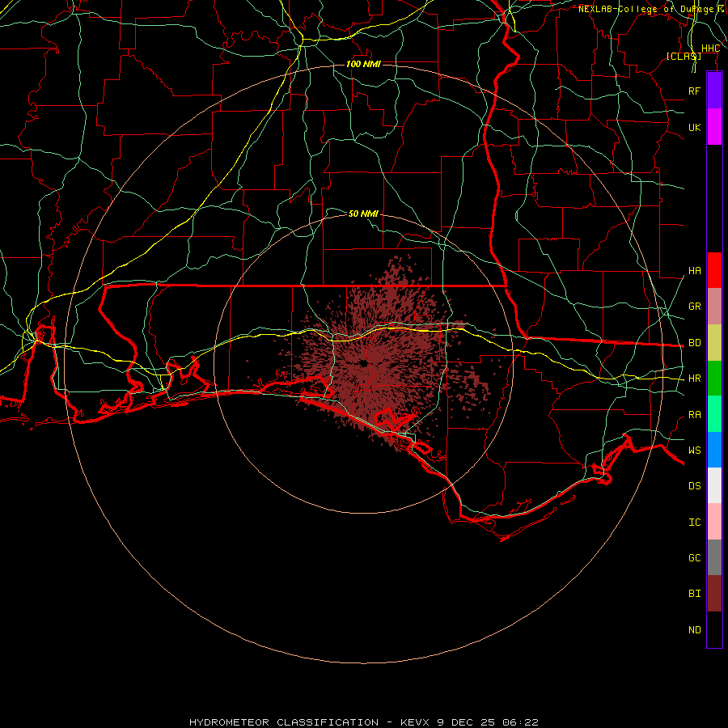
Task: Click the KEVX radar station identifier
Action: point(416,722)
